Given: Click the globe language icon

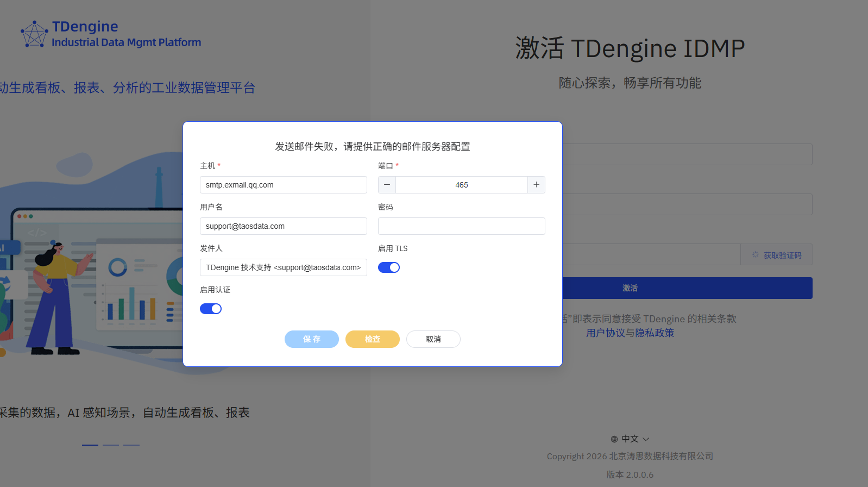Looking at the screenshot, I should [614, 439].
